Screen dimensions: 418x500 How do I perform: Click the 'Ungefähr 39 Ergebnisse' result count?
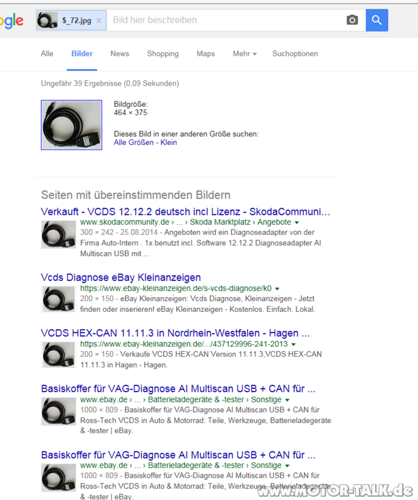tap(110, 83)
